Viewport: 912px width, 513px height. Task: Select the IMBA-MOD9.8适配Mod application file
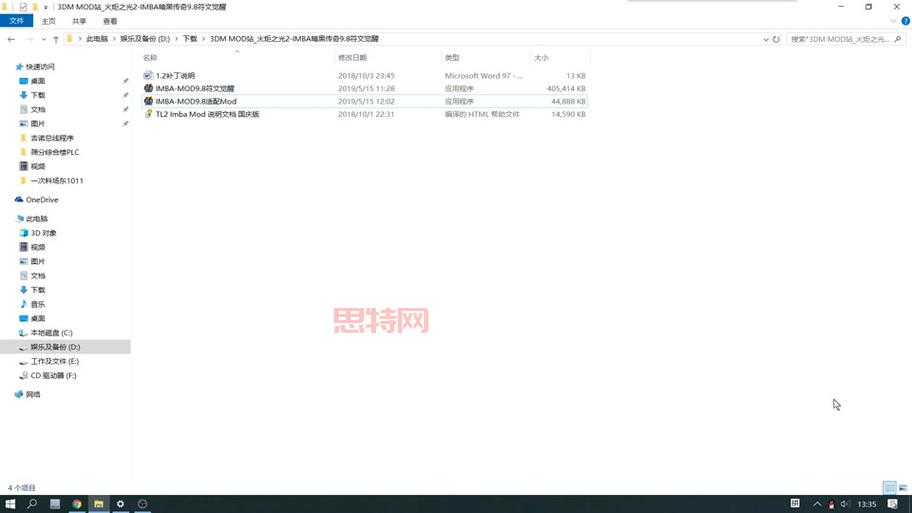pos(365,101)
